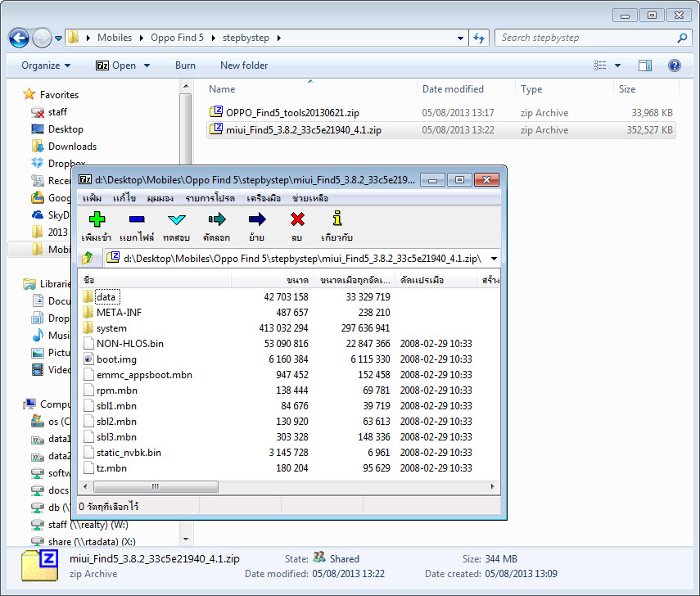Click the down arrow of navigation pane scrollbar
700x596 pixels.
186,540
